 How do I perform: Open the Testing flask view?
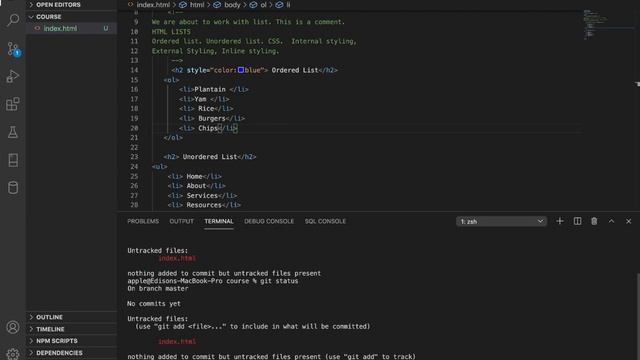(x=13, y=132)
